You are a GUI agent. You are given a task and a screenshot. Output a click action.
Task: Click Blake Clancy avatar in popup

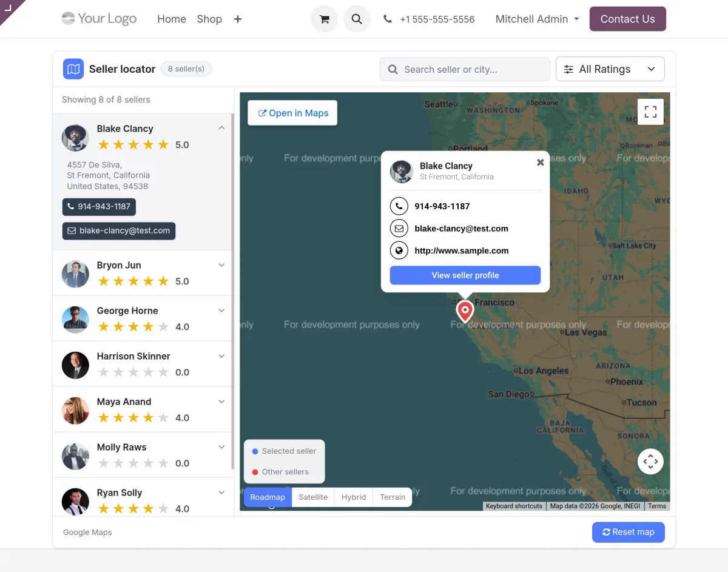point(401,171)
